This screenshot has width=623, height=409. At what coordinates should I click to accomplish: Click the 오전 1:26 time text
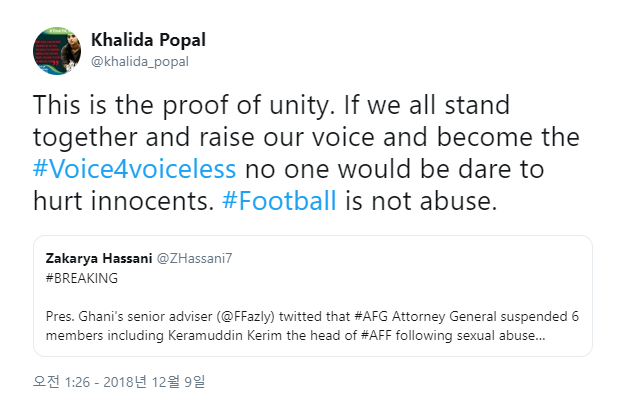(62, 382)
